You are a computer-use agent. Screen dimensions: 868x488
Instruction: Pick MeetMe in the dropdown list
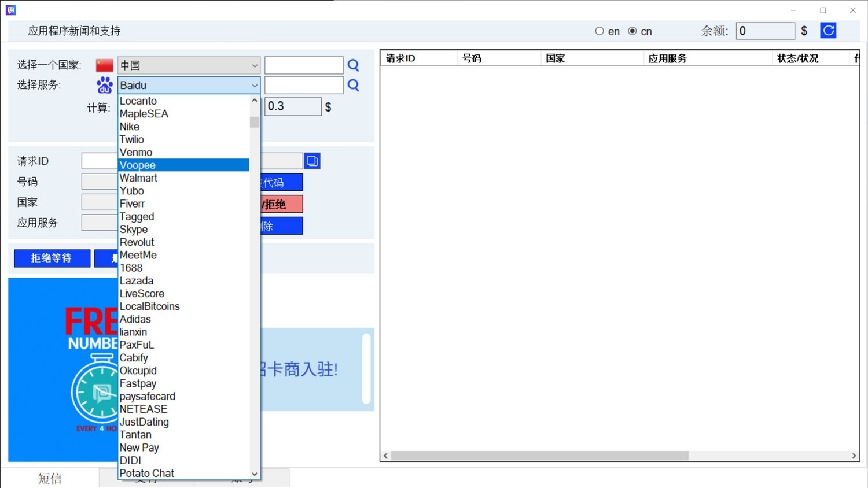click(x=183, y=255)
